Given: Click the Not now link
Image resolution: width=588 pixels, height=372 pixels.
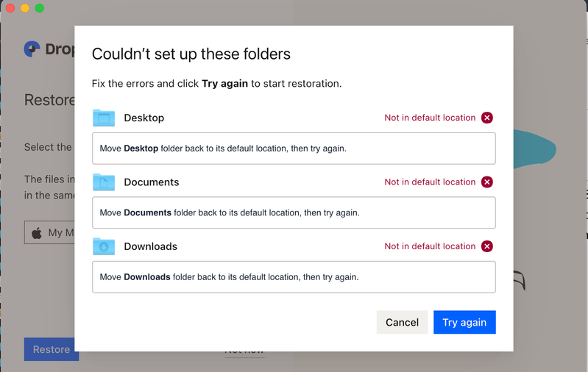Looking at the screenshot, I should tap(244, 351).
